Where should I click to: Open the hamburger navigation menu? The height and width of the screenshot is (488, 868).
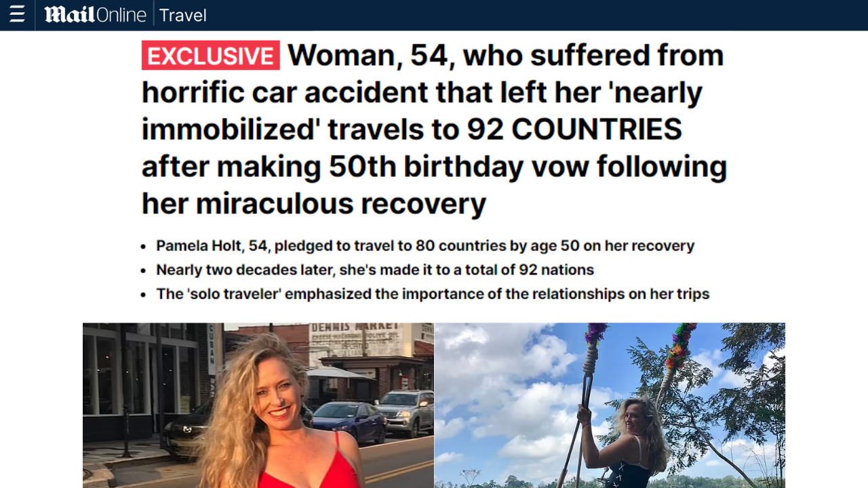(17, 15)
